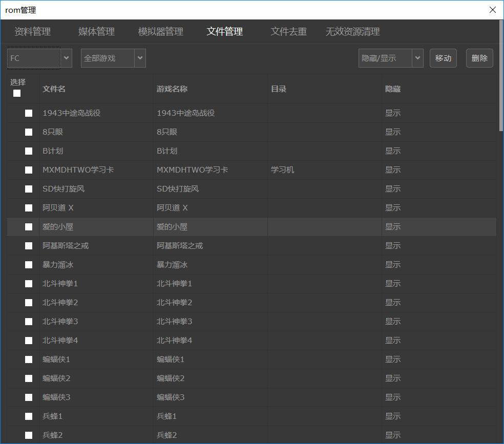This screenshot has width=504, height=444.
Task: Tick the checkbox for 爱的小屋
Action: (29, 227)
